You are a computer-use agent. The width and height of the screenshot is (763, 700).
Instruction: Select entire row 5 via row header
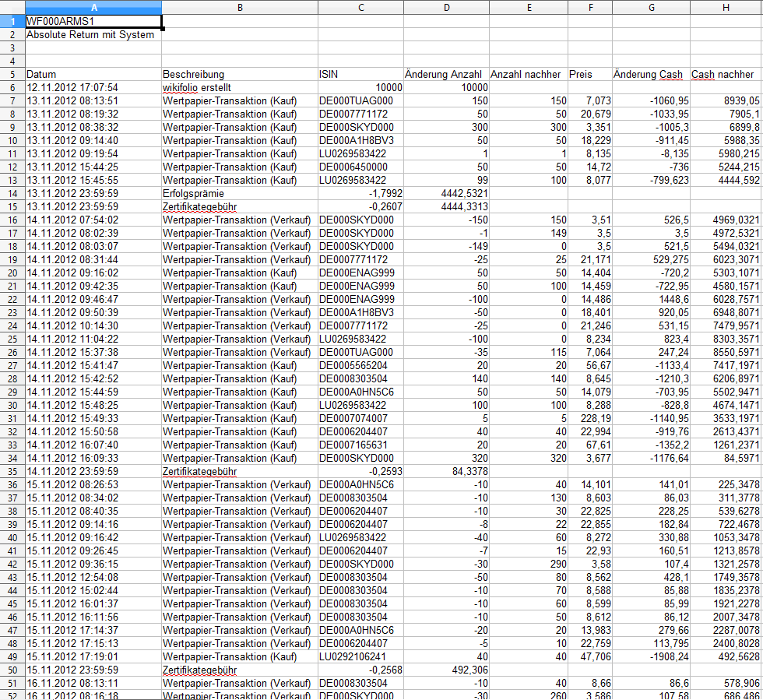[x=12, y=75]
